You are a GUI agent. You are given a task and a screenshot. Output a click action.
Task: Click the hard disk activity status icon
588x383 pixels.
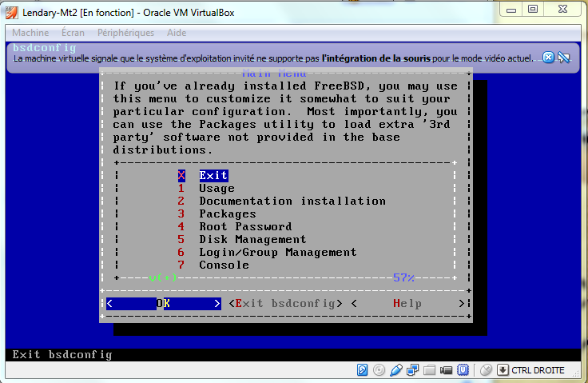point(362,370)
